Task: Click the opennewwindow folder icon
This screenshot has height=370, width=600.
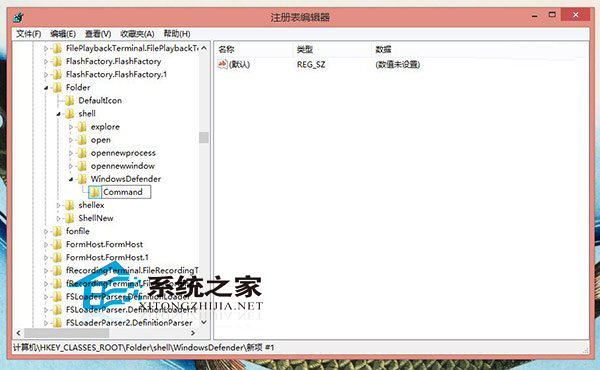Action: [82, 166]
